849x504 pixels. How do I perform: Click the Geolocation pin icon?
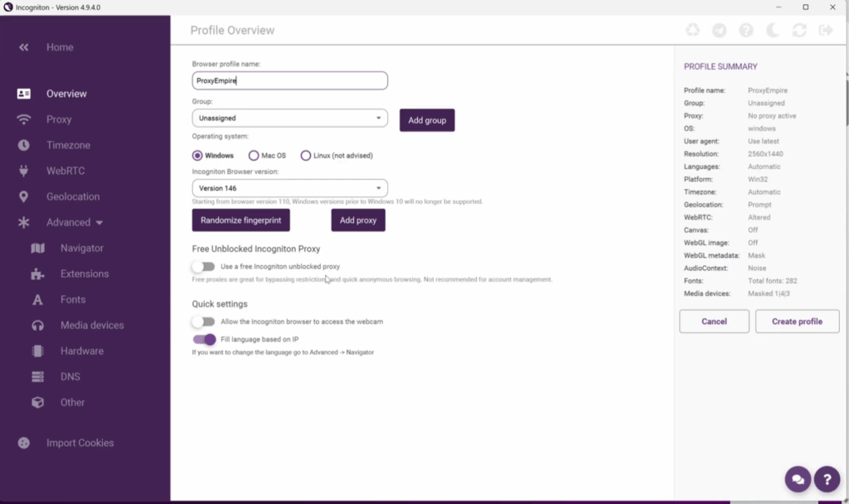tap(23, 196)
